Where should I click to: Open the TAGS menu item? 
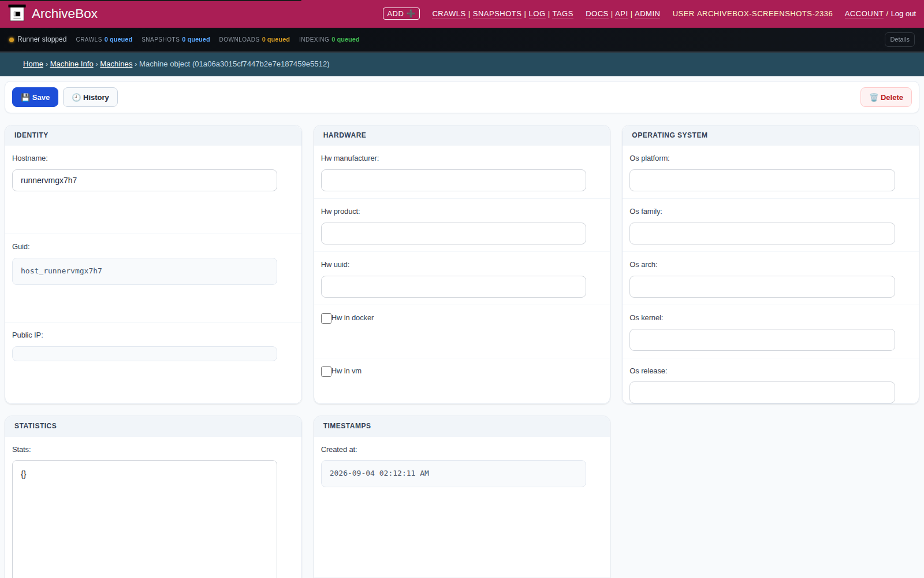coord(562,13)
